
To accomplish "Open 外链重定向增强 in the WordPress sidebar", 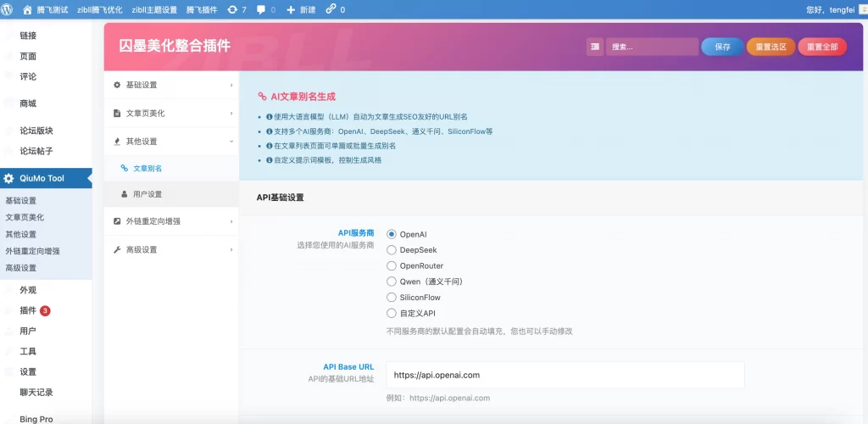I will pos(33,251).
